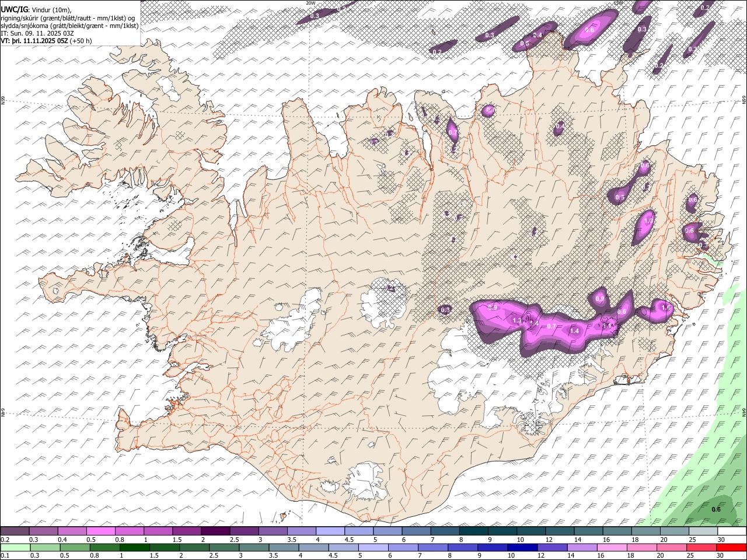Click the '0.6' value in the green rain area
This screenshot has height=560, width=747.
tap(716, 509)
